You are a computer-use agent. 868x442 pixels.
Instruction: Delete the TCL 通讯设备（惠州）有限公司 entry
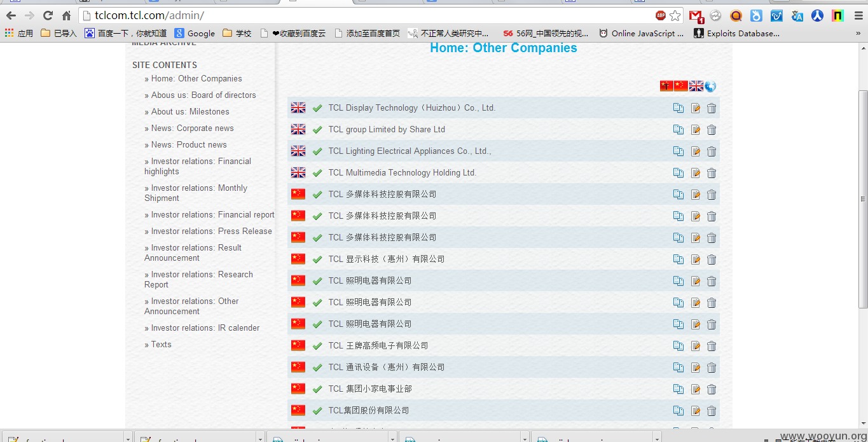coord(712,368)
